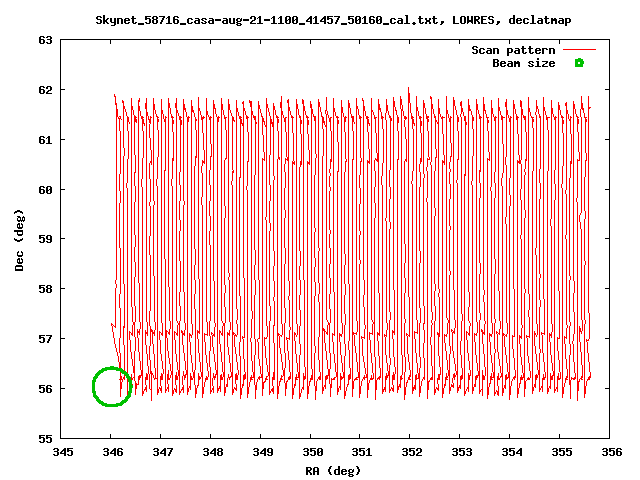Click the 345 tick label on the x-axis
Screen dimensions: 640x480
click(62, 453)
